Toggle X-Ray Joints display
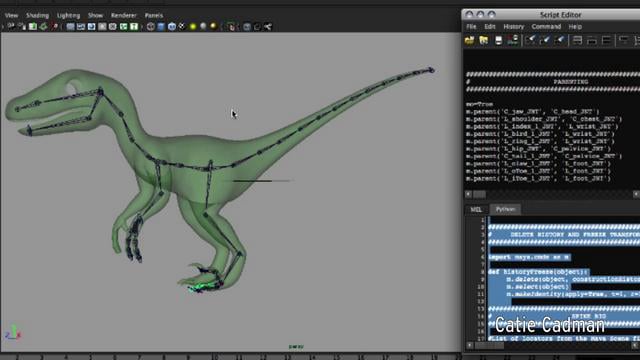This screenshot has width=640, height=360. pos(268,27)
